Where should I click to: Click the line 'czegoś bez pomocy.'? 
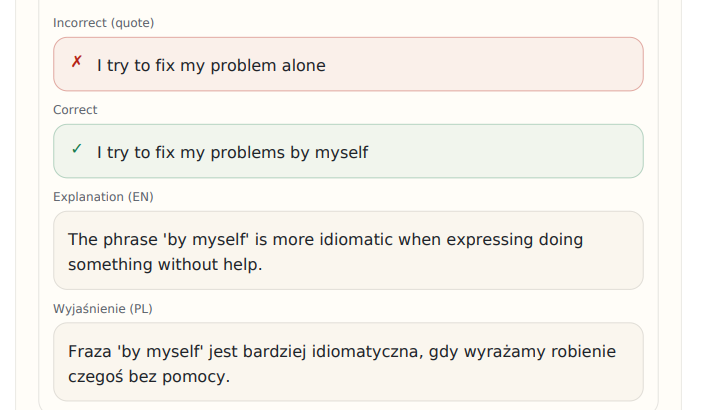pos(149,377)
